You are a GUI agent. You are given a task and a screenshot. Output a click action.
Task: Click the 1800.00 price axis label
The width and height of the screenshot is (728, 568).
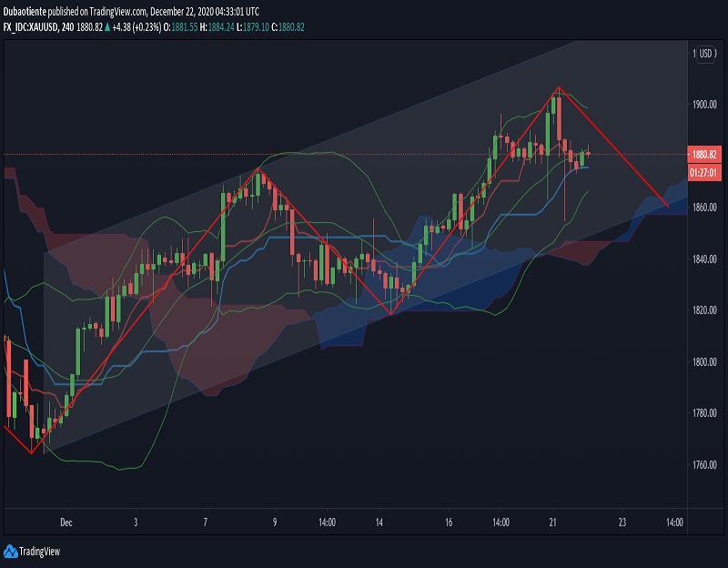(x=704, y=361)
